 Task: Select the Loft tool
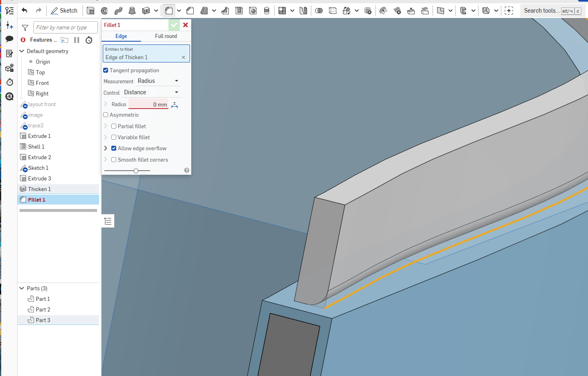[132, 11]
